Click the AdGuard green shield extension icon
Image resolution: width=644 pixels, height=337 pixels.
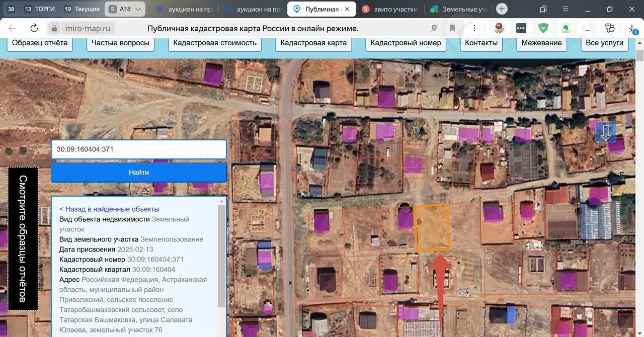point(543,29)
